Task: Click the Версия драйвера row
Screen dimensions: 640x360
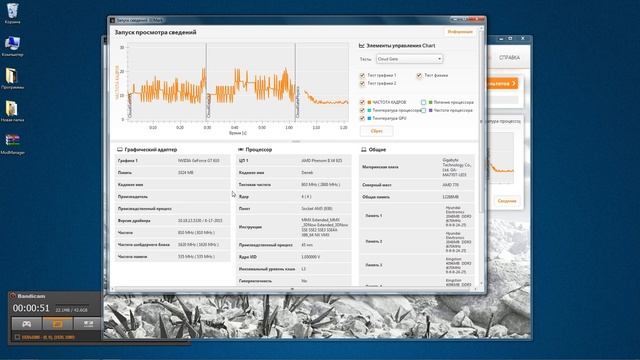Action: (172, 221)
